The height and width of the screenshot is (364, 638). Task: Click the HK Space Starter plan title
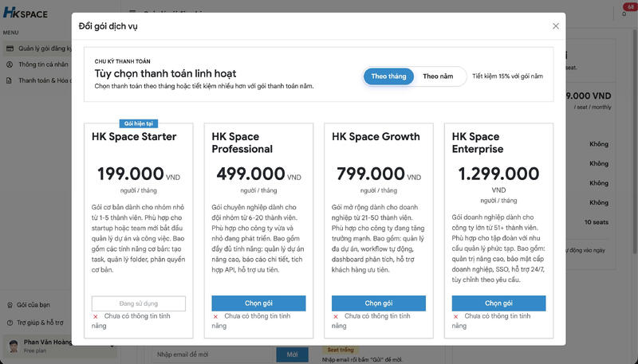pos(134,136)
